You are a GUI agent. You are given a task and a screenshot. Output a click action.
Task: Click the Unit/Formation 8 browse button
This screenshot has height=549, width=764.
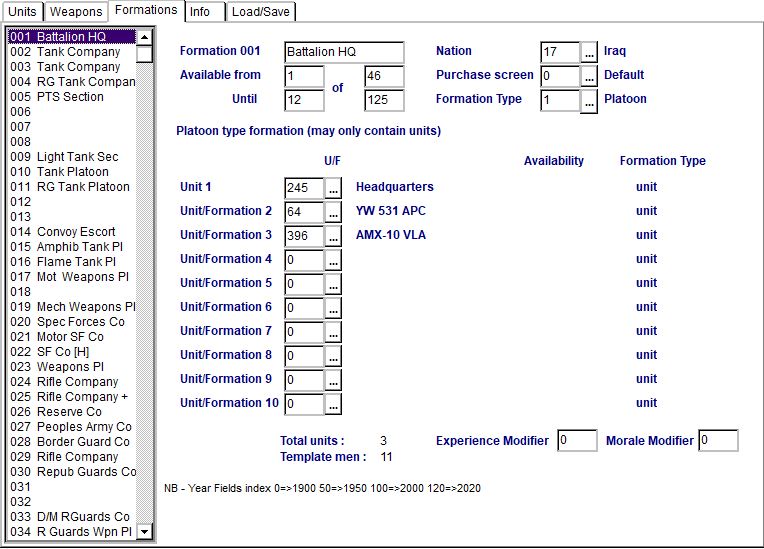333,356
